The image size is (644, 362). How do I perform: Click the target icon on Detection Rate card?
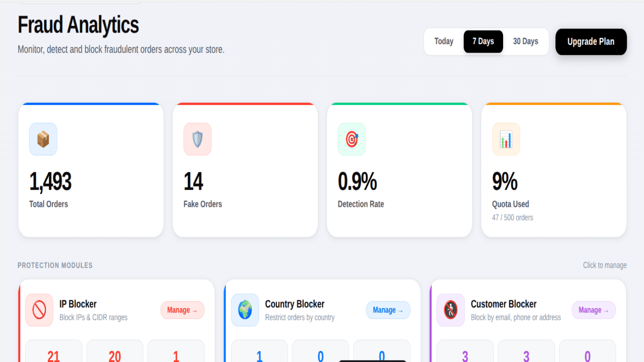point(352,139)
